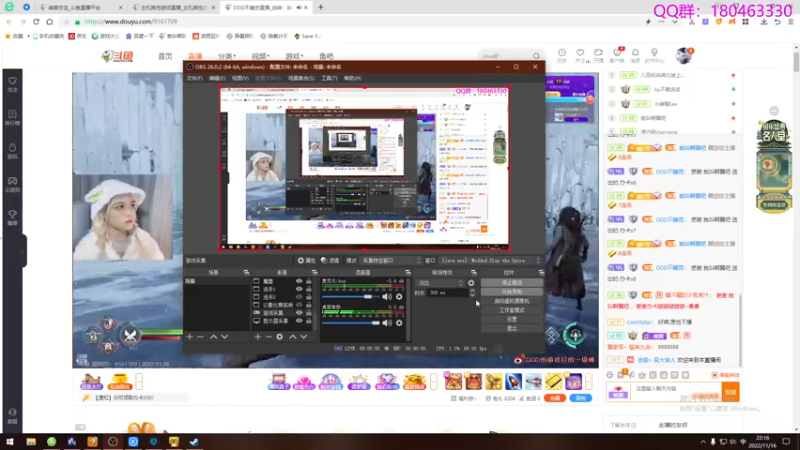Toggle visibility of first OBS source row
The width and height of the screenshot is (800, 450).
click(299, 281)
